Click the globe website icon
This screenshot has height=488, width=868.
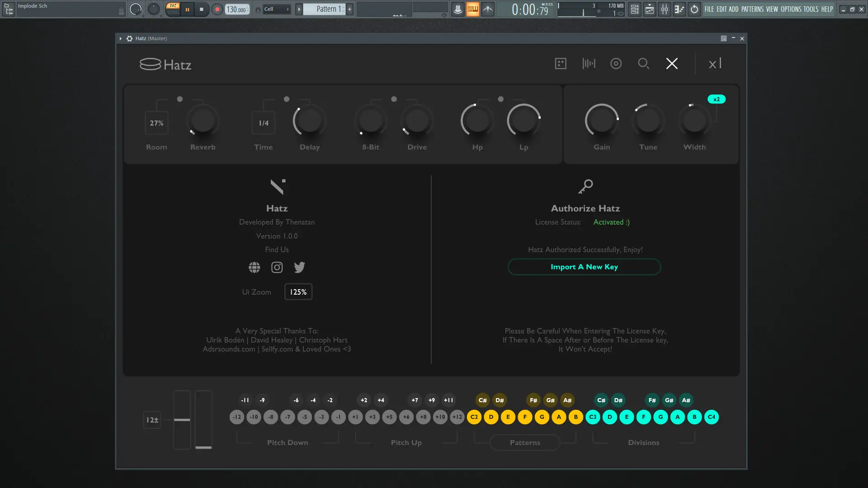coord(254,267)
